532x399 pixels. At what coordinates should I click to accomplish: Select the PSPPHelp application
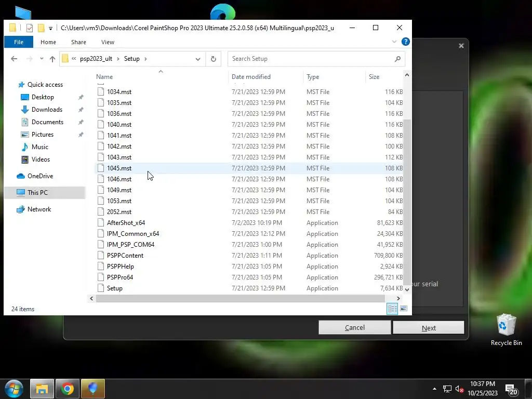point(120,267)
